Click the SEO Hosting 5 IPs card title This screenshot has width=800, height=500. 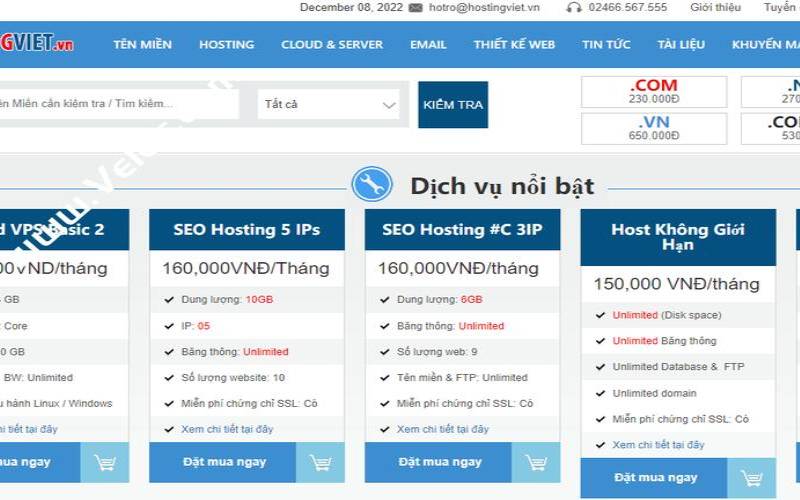(247, 230)
